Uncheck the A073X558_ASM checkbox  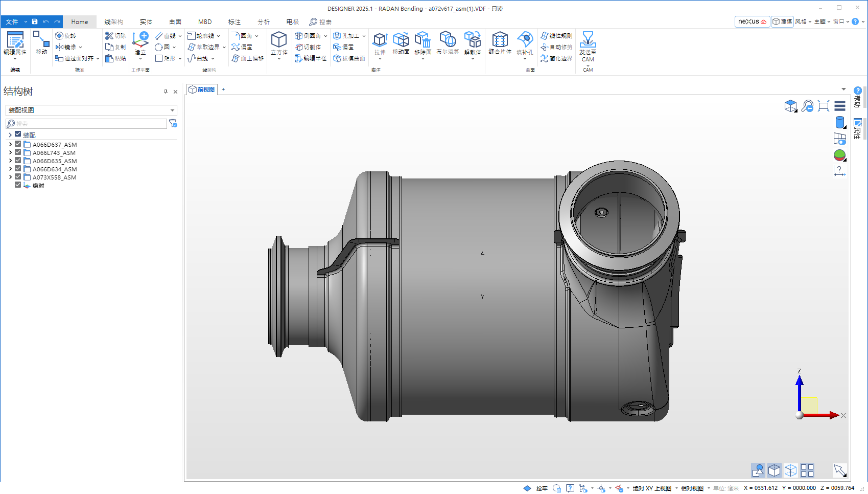18,177
